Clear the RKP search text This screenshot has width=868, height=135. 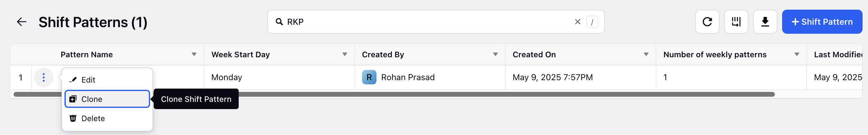point(577,22)
